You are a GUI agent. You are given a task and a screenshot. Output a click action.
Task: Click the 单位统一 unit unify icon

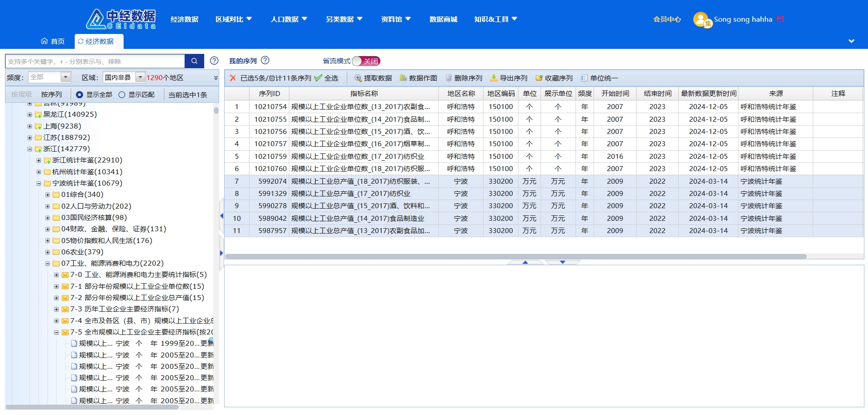[584, 78]
